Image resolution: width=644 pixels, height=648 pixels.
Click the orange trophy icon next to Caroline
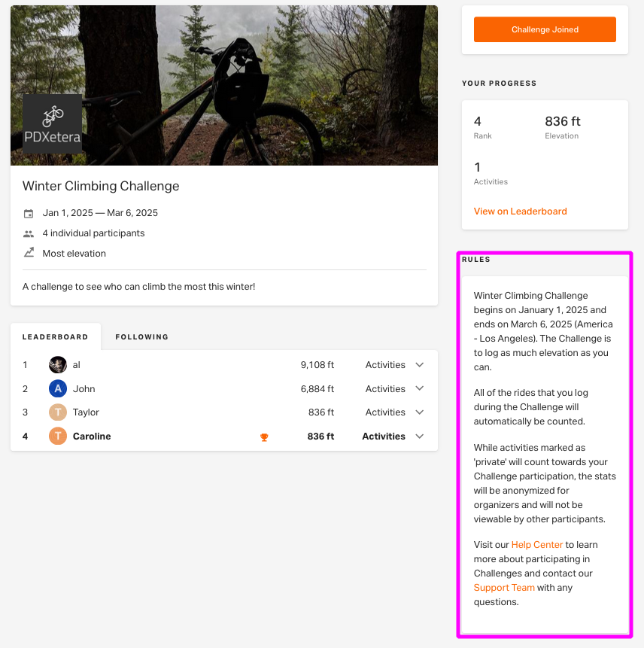coord(264,437)
